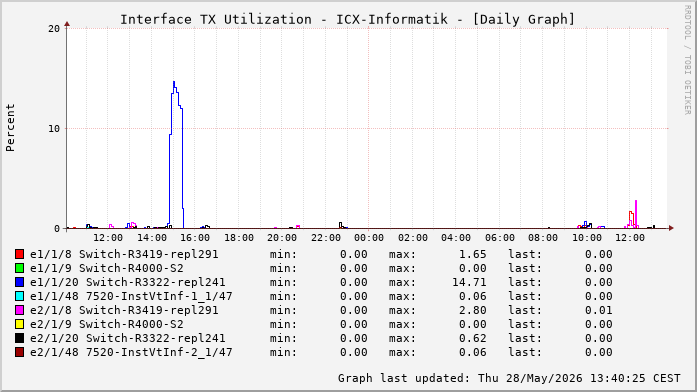Screen dimensions: 697x392
Task: Click the max value 14.71
Action: [469, 282]
